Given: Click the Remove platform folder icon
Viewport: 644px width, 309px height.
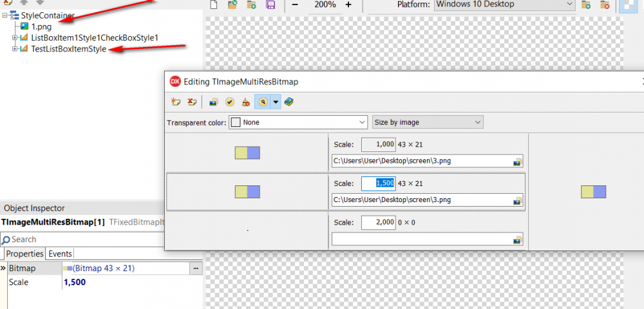Looking at the screenshot, I should pos(605,5).
